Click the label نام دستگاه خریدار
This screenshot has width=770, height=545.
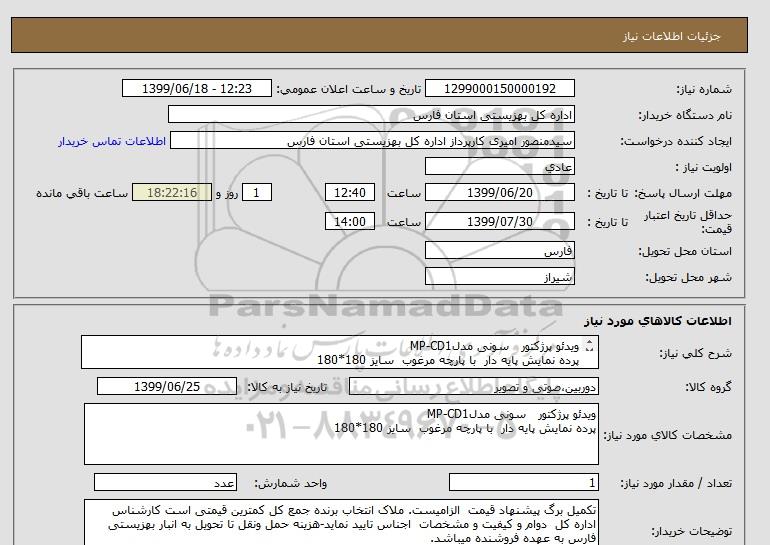[685, 115]
